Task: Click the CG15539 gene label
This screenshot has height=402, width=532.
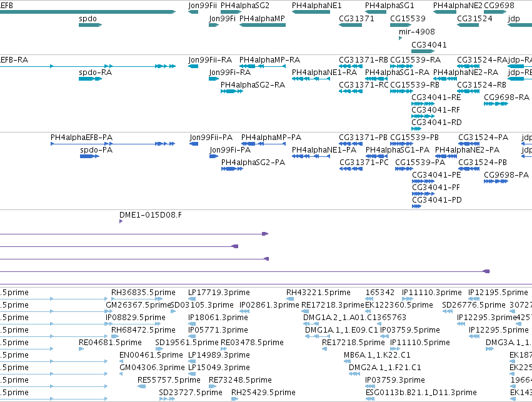Action: point(408,18)
